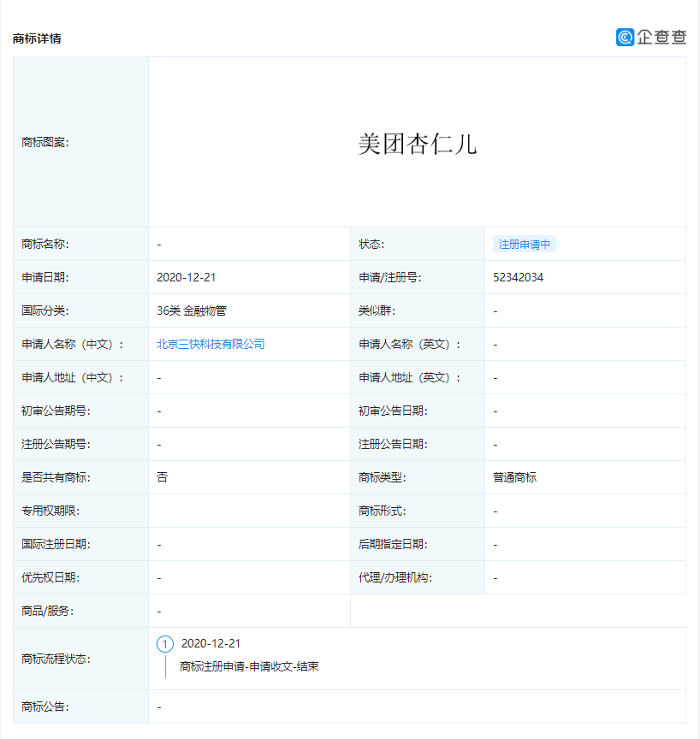Click the 国际注册日期 label
Image resolution: width=700 pixels, height=739 pixels.
56,544
